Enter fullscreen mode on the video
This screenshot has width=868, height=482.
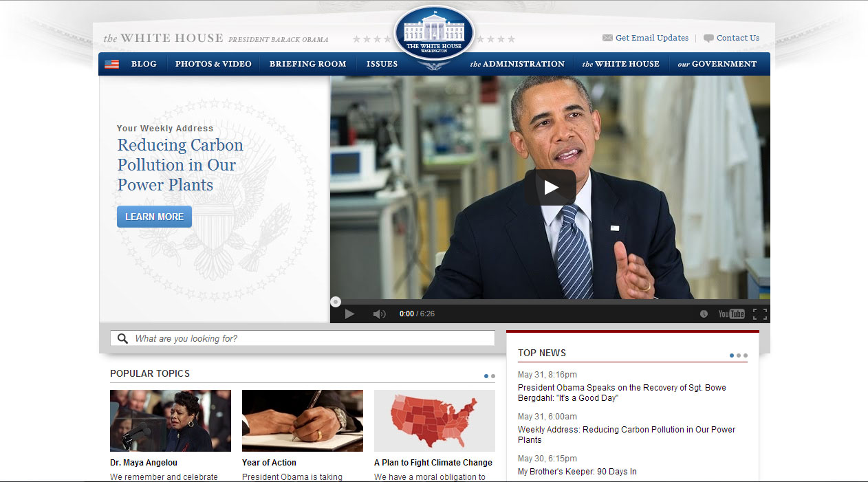point(759,314)
